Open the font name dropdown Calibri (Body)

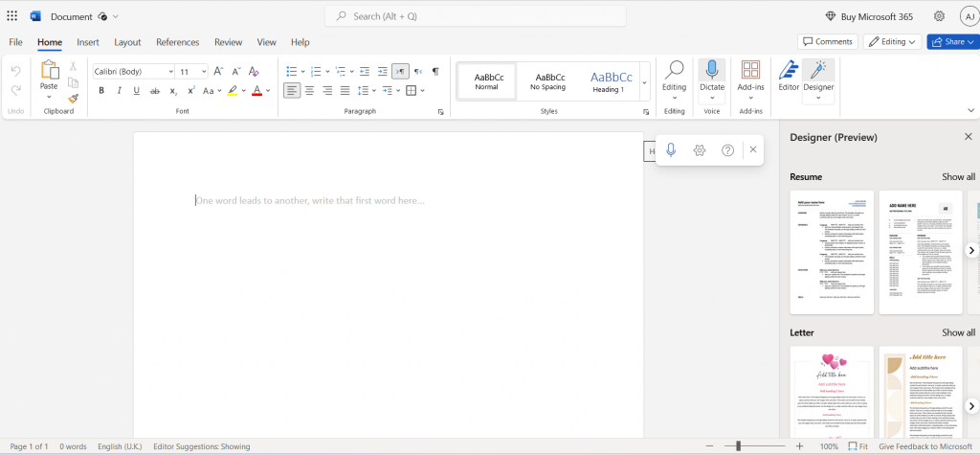tap(133, 71)
